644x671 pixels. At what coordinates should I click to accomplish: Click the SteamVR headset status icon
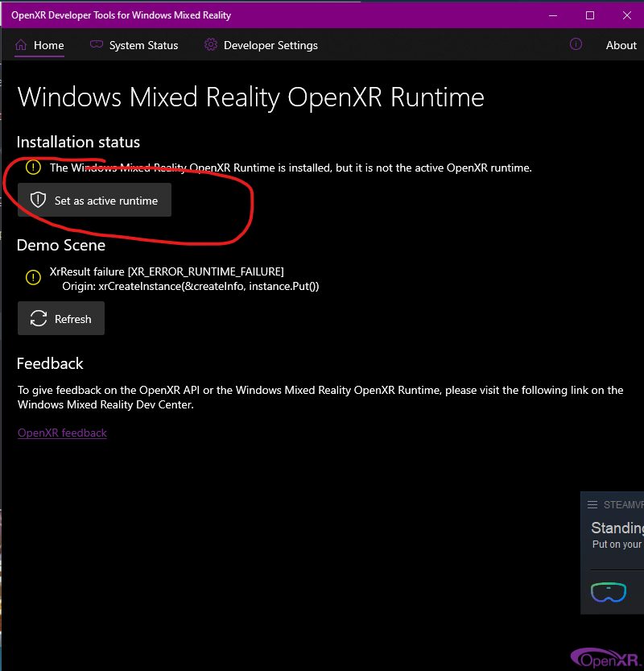click(609, 592)
